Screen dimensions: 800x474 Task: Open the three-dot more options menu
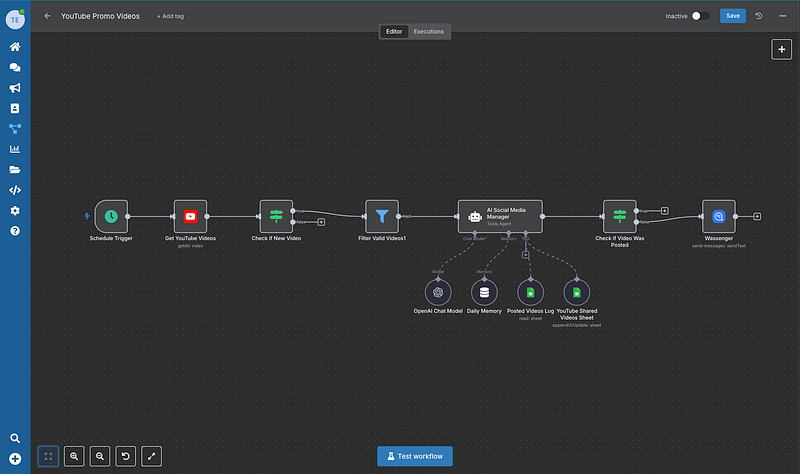tap(782, 16)
